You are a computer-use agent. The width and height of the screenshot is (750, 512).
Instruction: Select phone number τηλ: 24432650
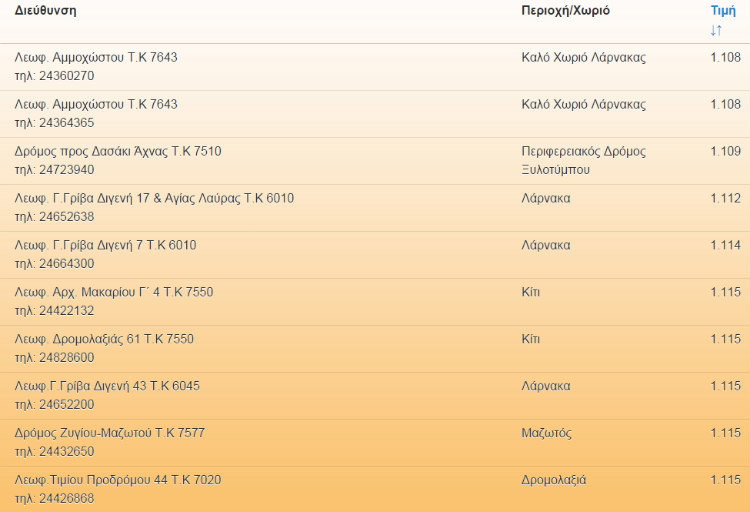[x=55, y=451]
